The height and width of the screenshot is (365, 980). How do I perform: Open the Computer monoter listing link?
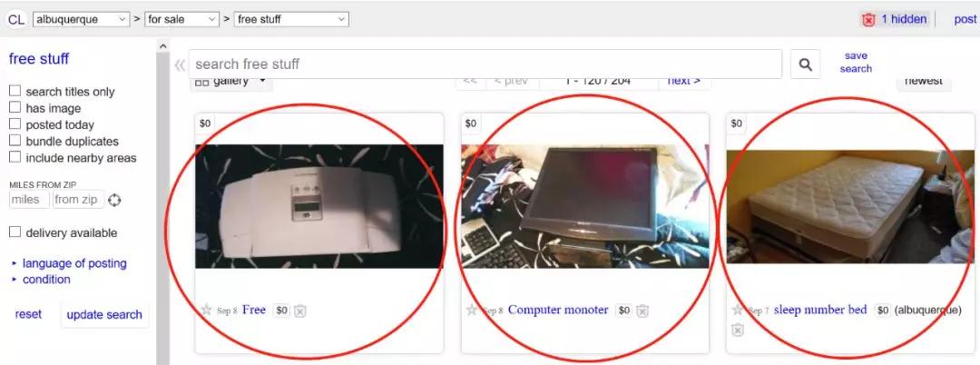tap(558, 310)
